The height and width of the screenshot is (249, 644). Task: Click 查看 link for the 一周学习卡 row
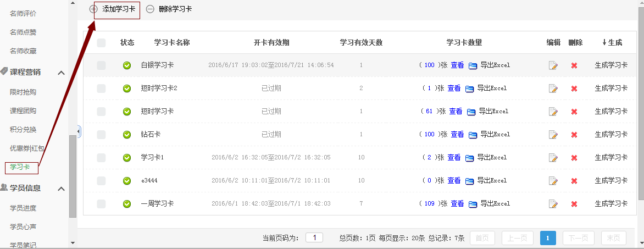click(456, 204)
